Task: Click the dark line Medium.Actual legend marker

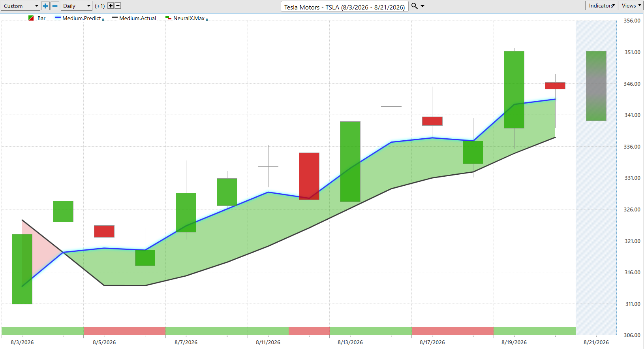Action: (115, 18)
